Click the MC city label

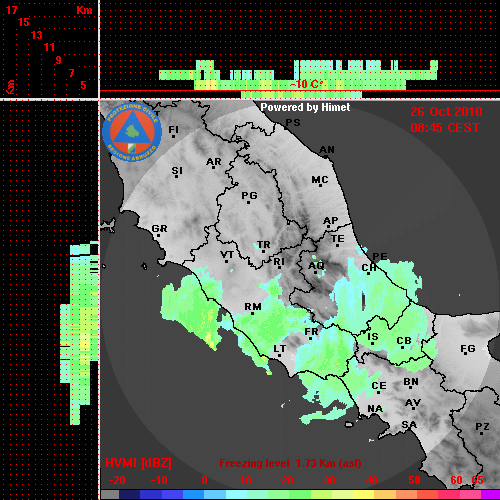tap(320, 180)
